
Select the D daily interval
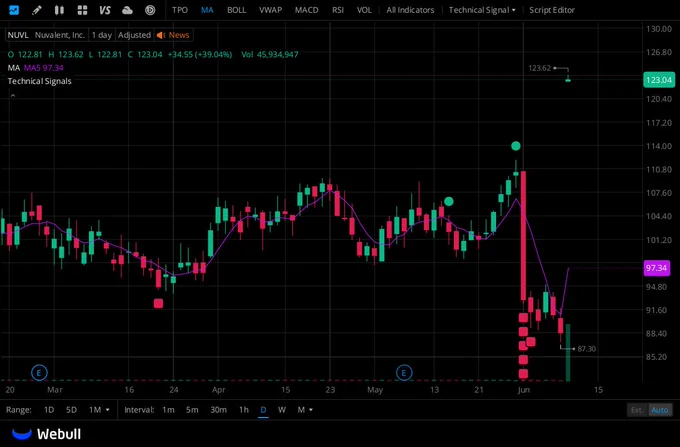click(263, 410)
